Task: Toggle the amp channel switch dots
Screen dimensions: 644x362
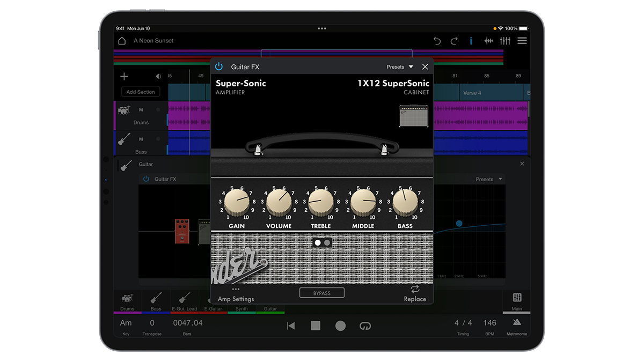Action: point(323,242)
